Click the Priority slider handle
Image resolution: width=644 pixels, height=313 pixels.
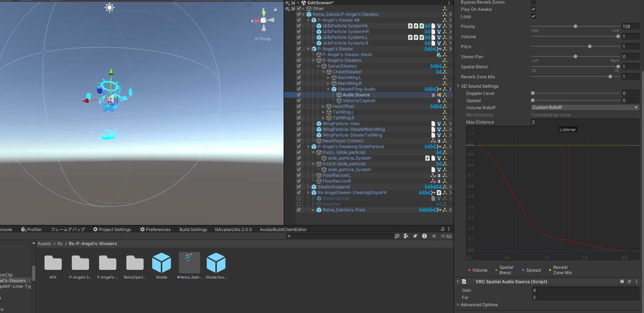tap(575, 26)
